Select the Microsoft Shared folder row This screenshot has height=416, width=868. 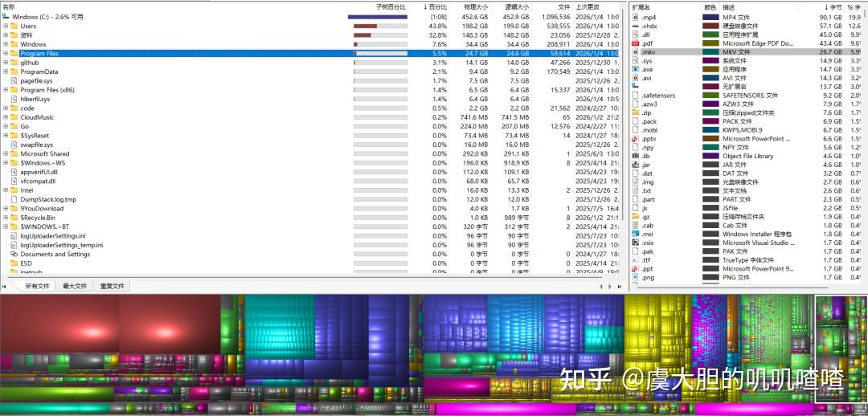(x=310, y=153)
